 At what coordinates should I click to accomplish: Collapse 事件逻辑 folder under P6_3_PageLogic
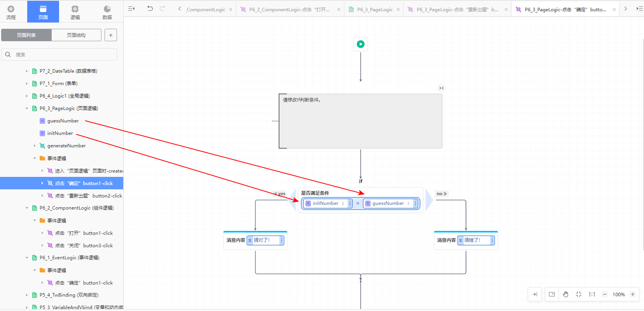point(35,158)
